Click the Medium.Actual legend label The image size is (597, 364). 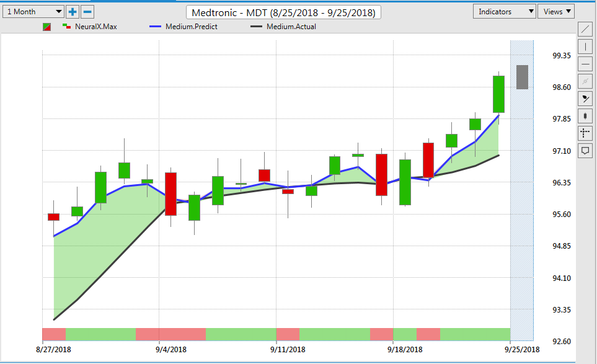click(x=291, y=27)
